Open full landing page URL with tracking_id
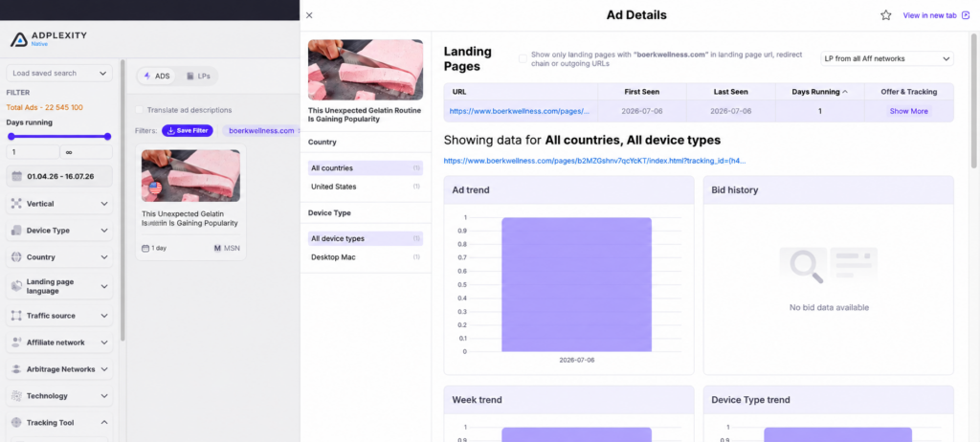 click(594, 161)
